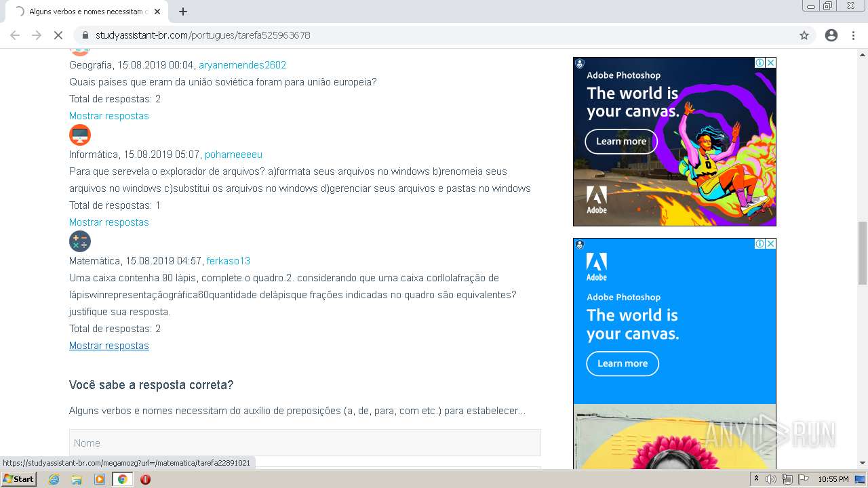Click the site padlock icon
This screenshot has width=868, height=488.
pos(85,35)
